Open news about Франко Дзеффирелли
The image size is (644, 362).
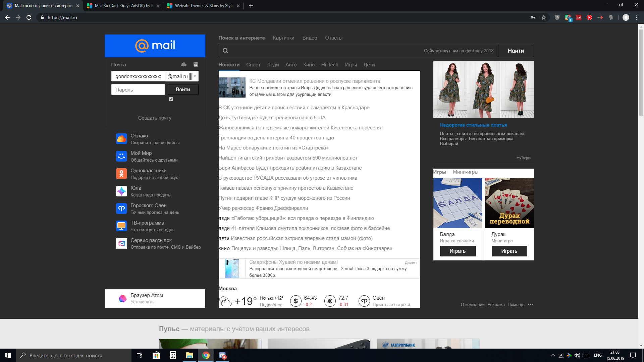click(263, 208)
